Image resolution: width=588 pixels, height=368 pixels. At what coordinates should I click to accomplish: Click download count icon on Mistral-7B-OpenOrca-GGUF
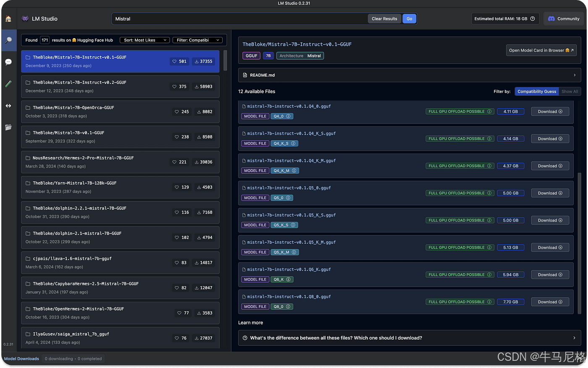199,112
